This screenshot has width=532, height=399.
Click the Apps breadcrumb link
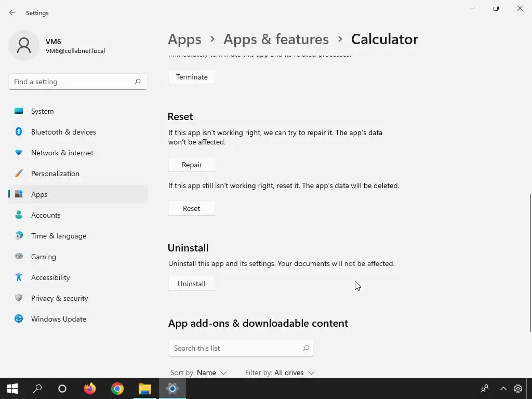(184, 39)
